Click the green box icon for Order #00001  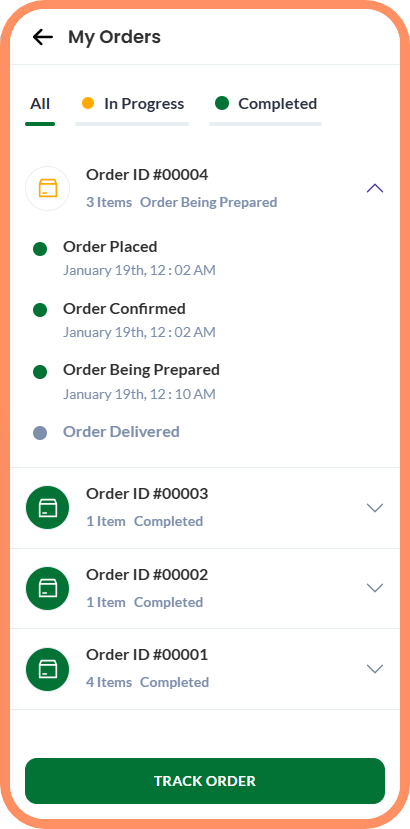(48, 669)
